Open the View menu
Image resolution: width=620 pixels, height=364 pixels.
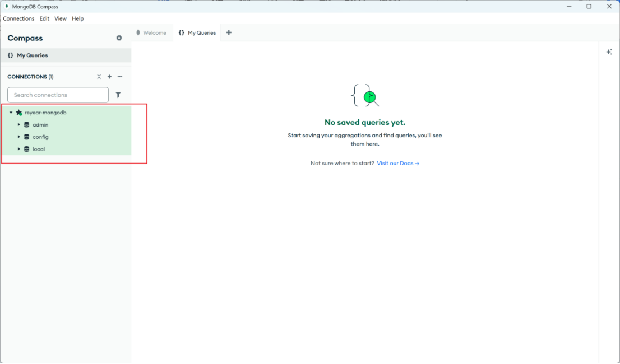click(x=61, y=18)
